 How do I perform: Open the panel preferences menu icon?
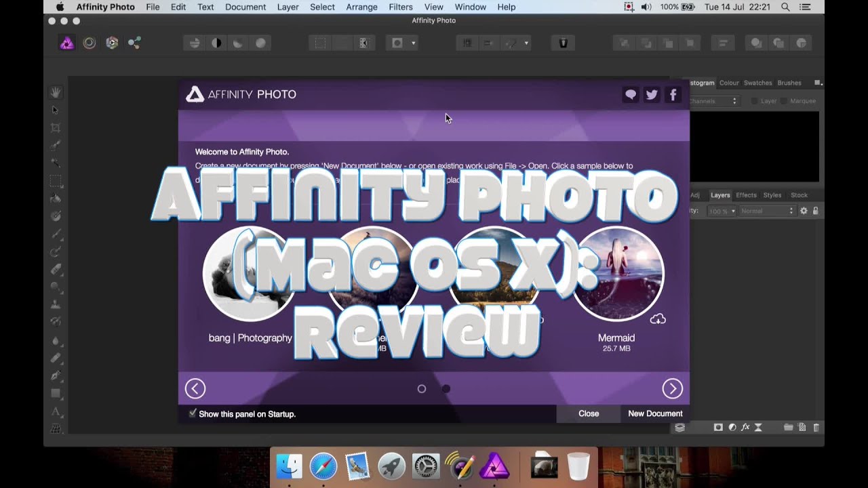pos(818,83)
